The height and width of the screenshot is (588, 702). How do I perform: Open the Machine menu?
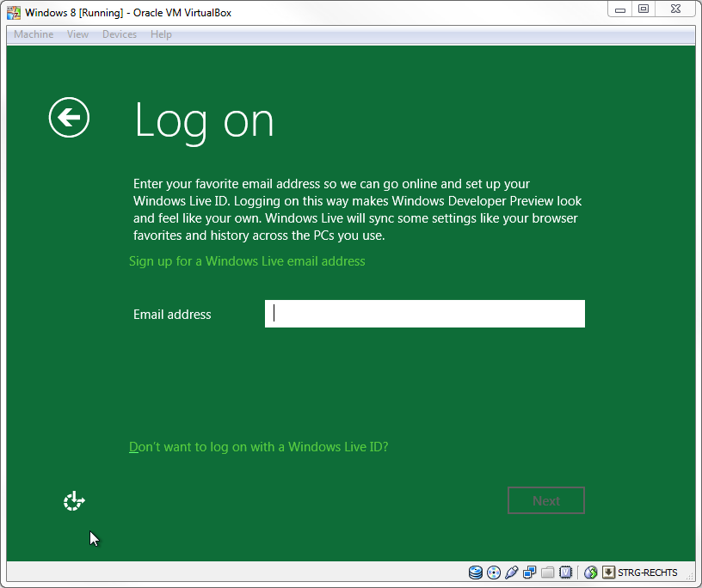tap(34, 34)
